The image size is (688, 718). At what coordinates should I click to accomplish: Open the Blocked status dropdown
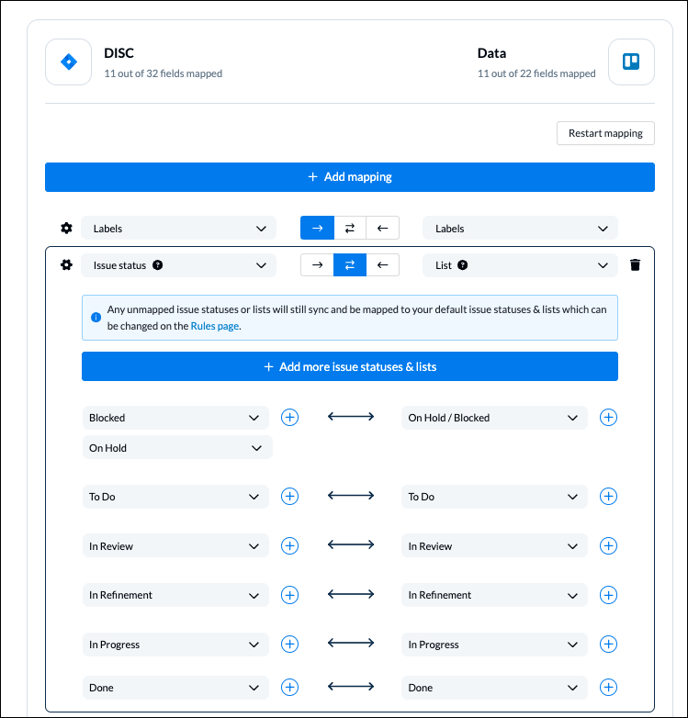coord(175,418)
